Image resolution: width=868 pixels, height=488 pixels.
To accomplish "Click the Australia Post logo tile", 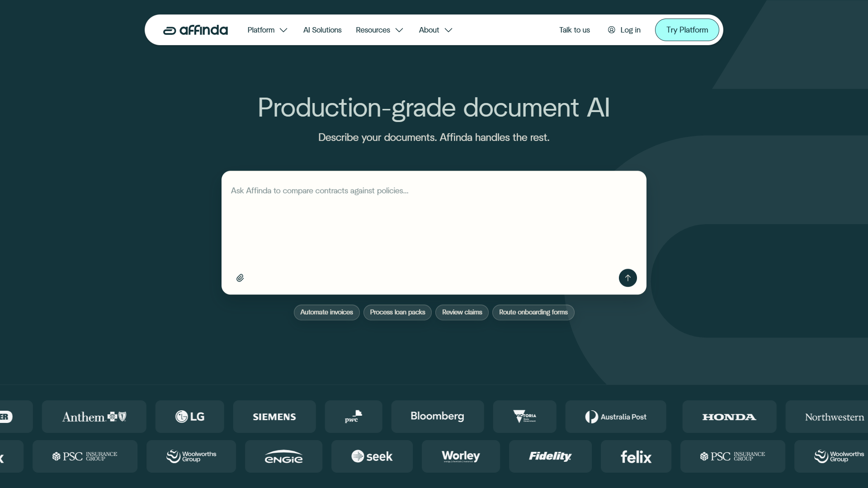I will pyautogui.click(x=616, y=417).
